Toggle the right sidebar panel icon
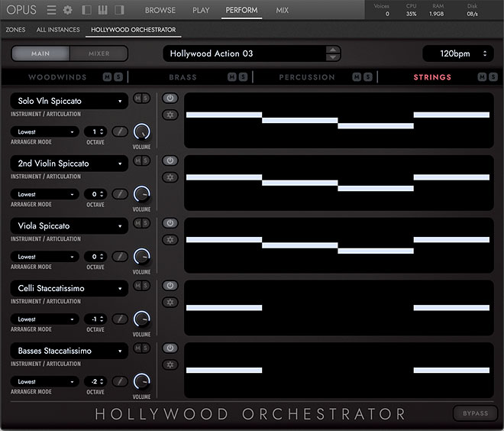This screenshot has width=504, height=431. click(x=119, y=10)
